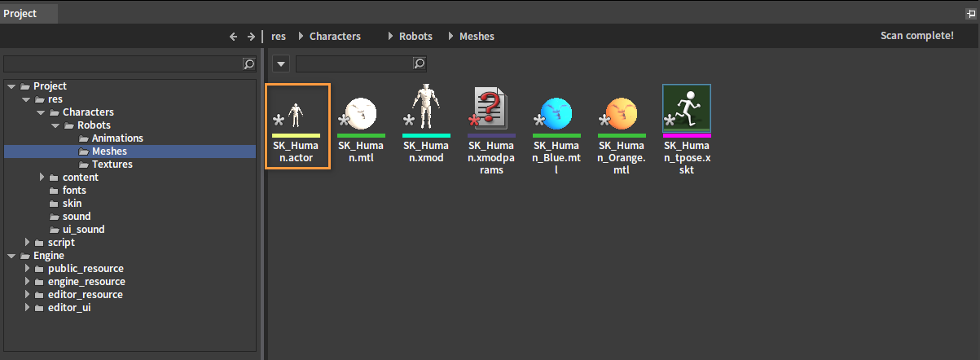The image size is (980, 360).
Task: Click the back navigation arrow
Action: click(234, 37)
